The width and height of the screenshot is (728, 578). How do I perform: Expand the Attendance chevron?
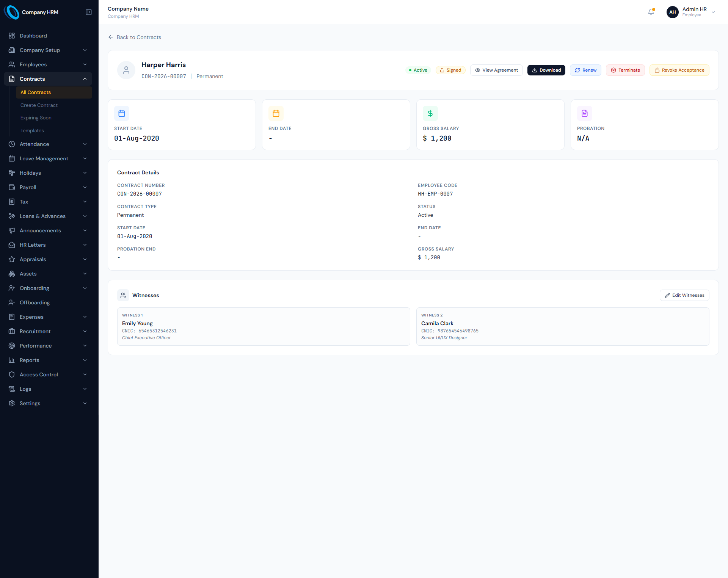(x=85, y=144)
